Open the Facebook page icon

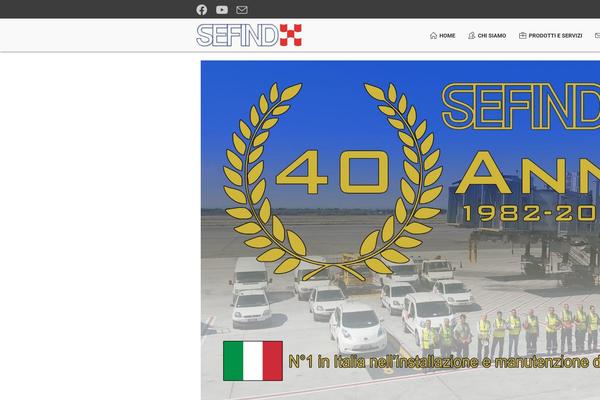tap(202, 10)
